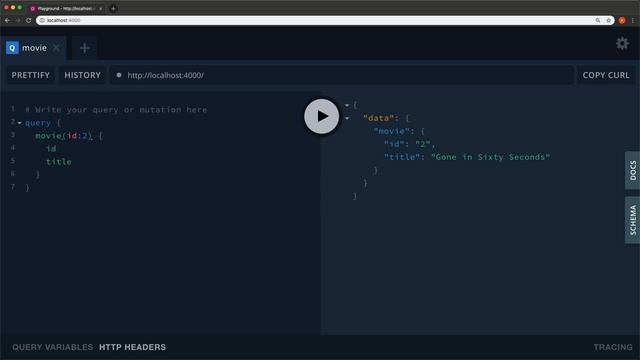Open the DOCS side panel
640x360 pixels.
[x=632, y=170]
